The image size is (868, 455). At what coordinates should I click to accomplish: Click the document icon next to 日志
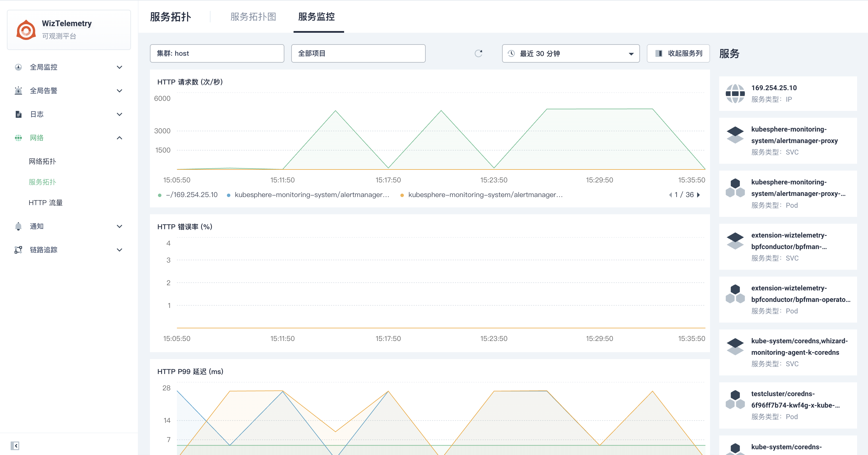pyautogui.click(x=19, y=114)
